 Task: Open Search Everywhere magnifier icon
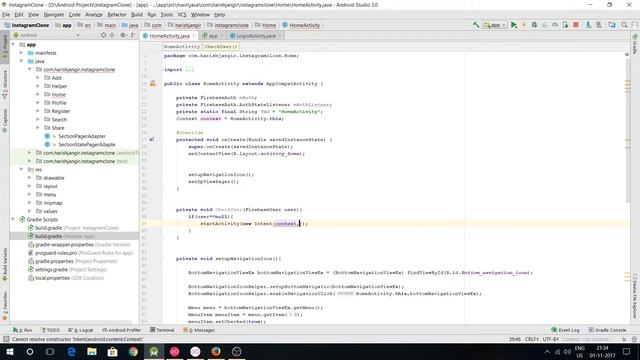pos(624,25)
